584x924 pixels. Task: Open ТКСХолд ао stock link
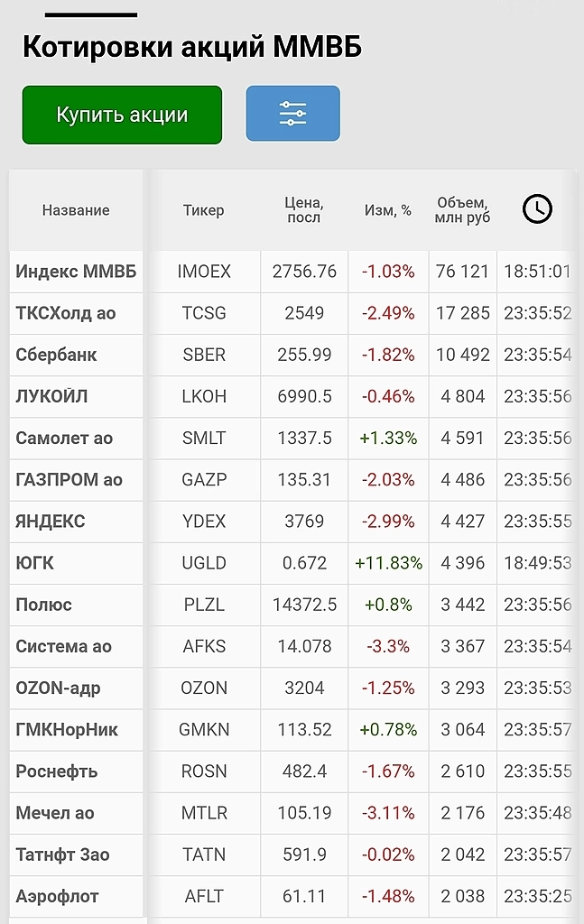point(66,313)
